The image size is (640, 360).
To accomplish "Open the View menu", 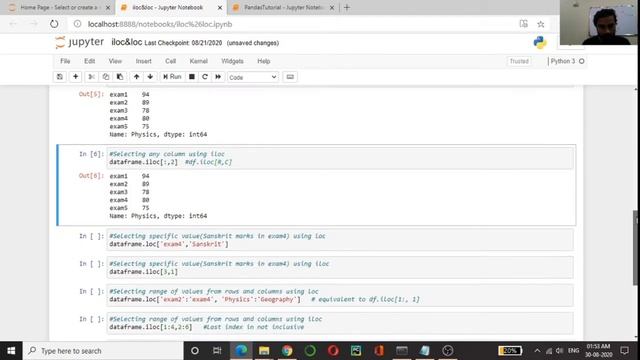I will (115, 61).
